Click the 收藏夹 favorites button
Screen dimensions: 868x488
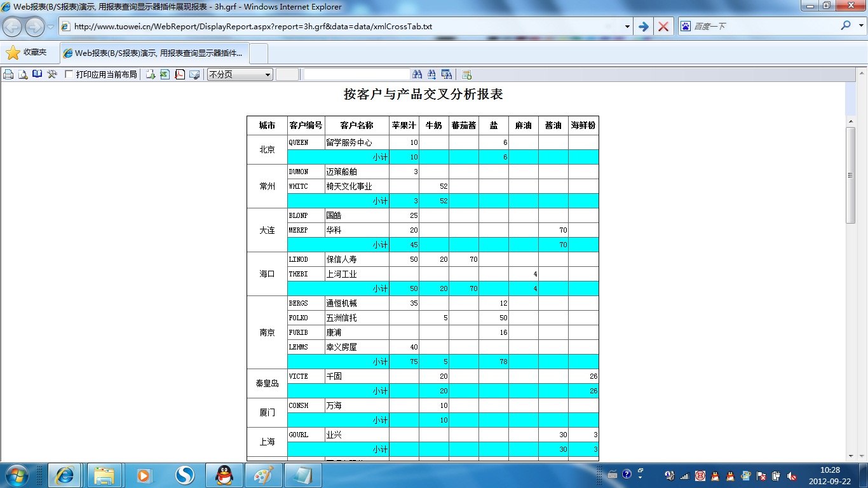click(x=27, y=53)
